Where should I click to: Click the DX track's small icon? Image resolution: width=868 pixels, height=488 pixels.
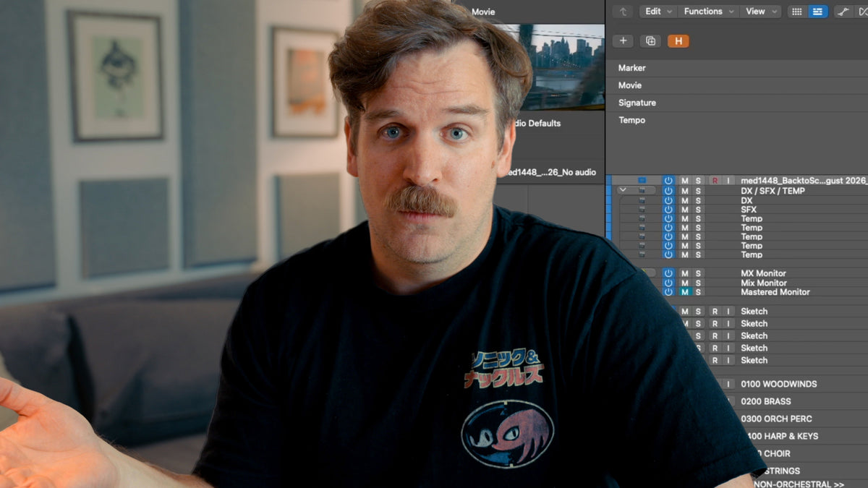click(x=642, y=200)
